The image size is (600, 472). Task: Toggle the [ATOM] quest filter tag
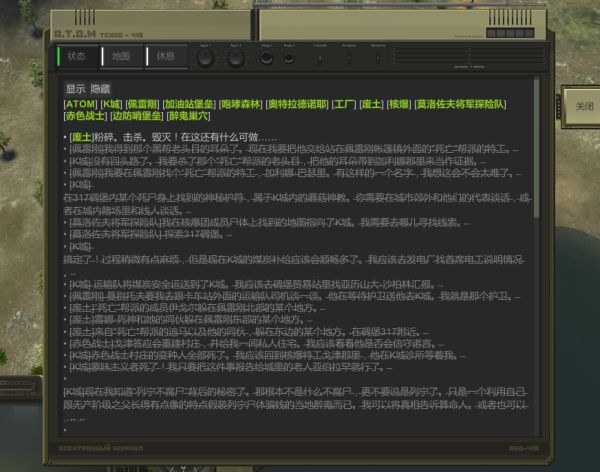coord(80,104)
